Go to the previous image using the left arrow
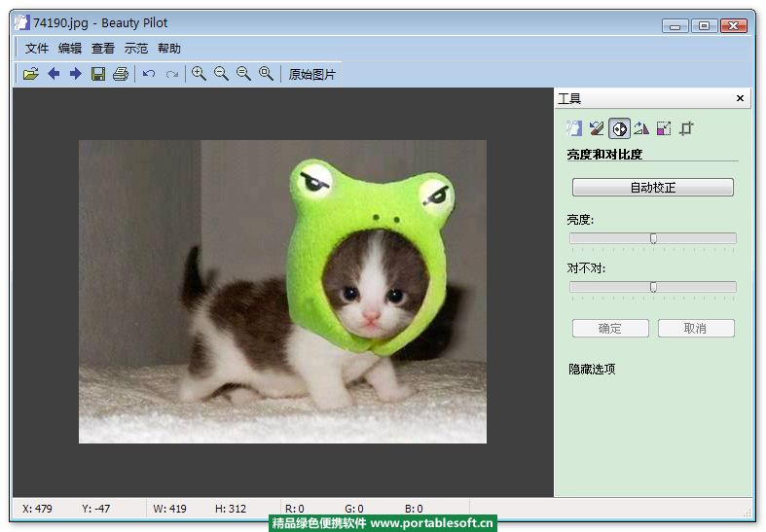 click(x=54, y=74)
